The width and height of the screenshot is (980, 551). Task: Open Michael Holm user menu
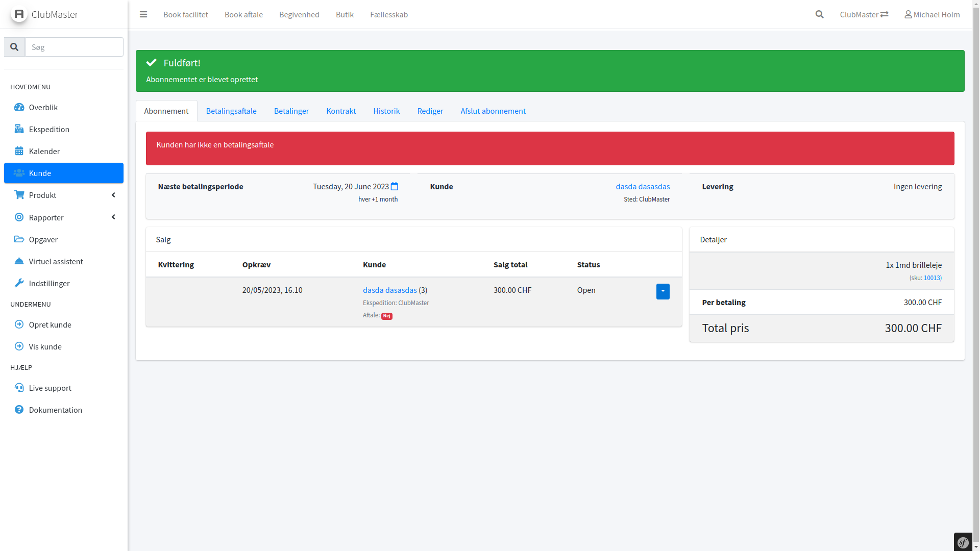click(932, 14)
